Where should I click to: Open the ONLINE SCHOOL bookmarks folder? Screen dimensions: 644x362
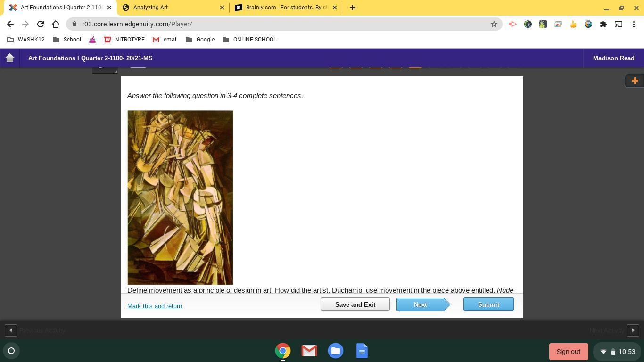pyautogui.click(x=249, y=40)
